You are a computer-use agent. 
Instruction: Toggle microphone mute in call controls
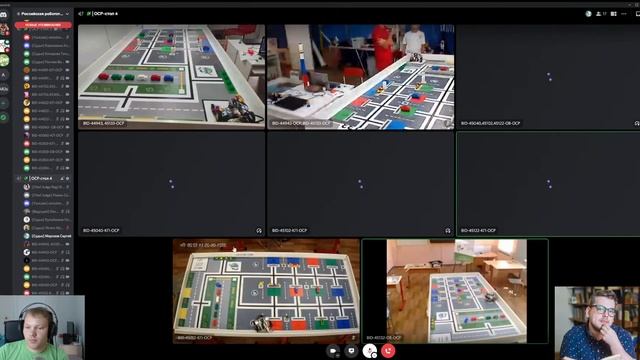[369, 351]
